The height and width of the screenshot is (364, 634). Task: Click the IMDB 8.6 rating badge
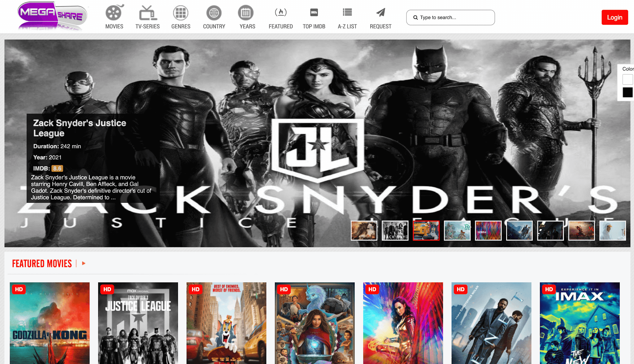click(x=57, y=168)
